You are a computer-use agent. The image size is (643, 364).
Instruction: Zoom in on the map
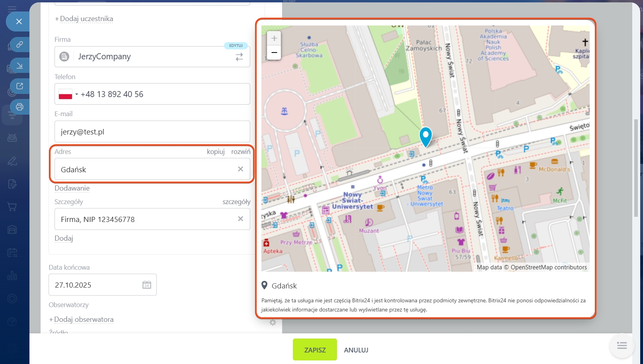point(274,39)
